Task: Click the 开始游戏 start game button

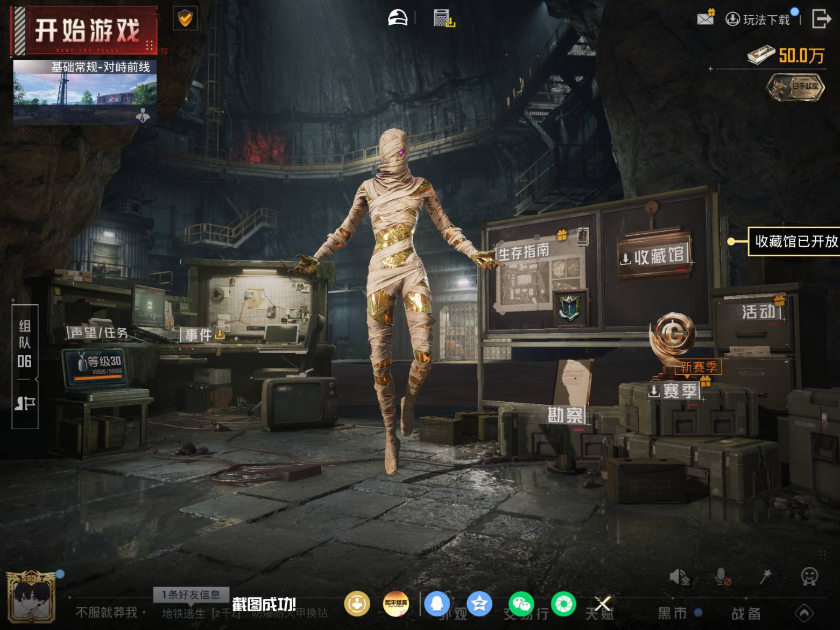Action: click(x=84, y=31)
